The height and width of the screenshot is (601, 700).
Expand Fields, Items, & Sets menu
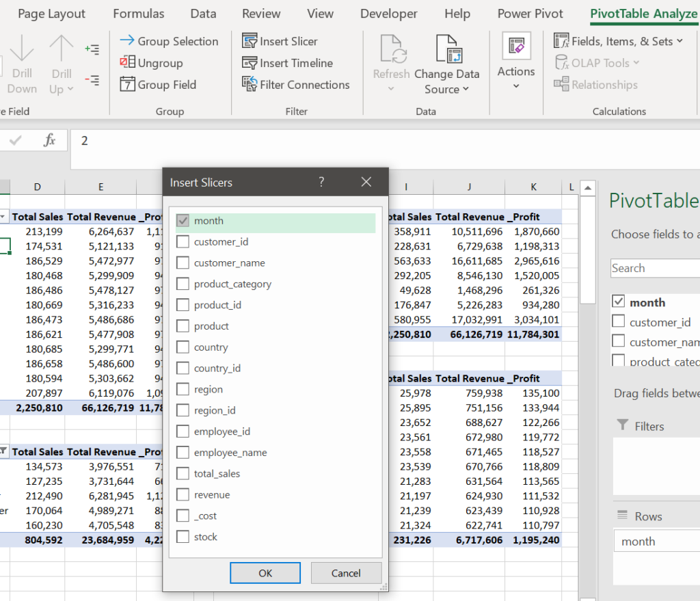619,41
